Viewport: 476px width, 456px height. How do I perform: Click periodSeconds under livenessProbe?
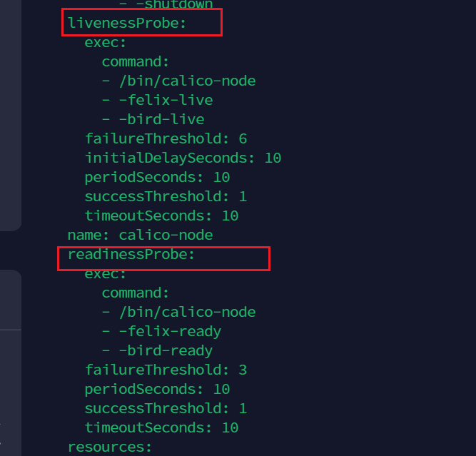(157, 177)
